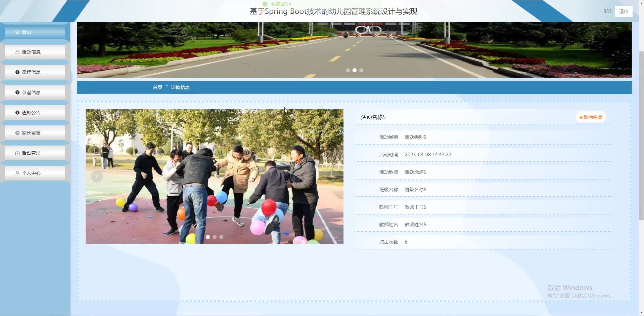Open 首页 in the sidebar
This screenshot has height=316, width=644.
(35, 32)
